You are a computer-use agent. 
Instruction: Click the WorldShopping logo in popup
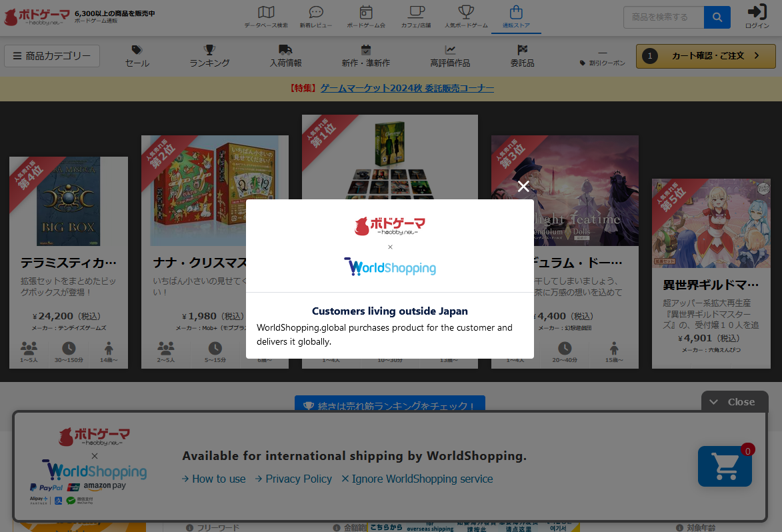coord(390,267)
